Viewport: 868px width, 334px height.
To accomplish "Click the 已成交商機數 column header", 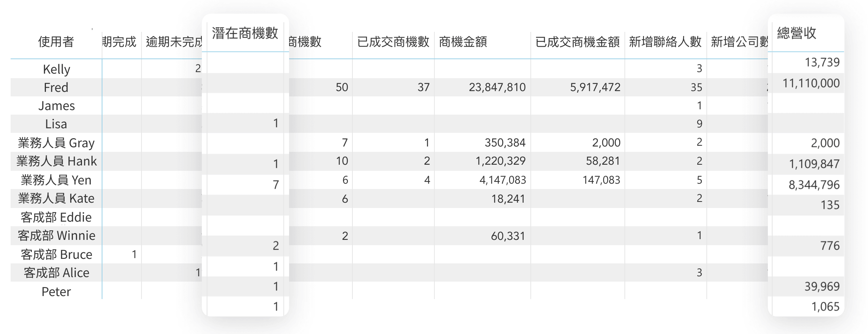I will coord(393,42).
